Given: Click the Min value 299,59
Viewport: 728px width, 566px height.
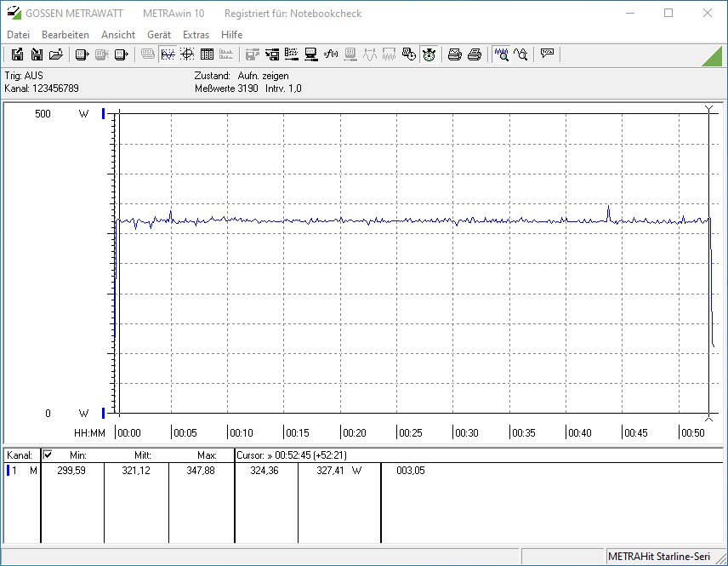Looking at the screenshot, I should coord(71,471).
